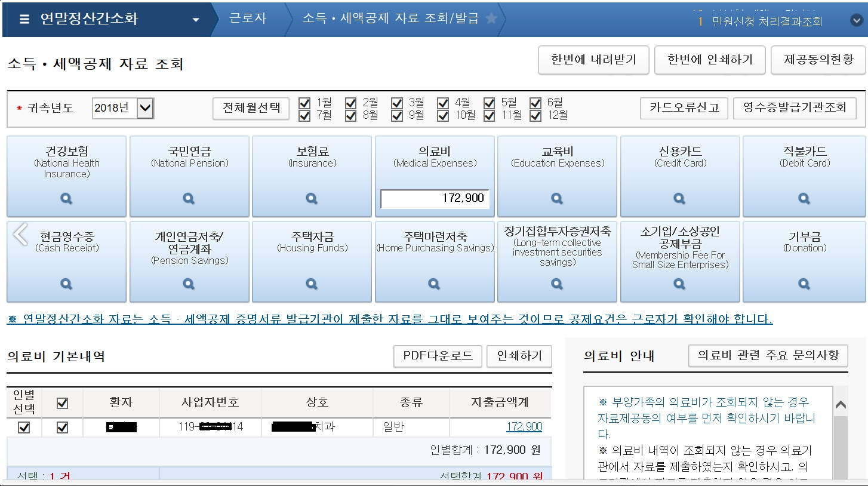Click magnifier icon on 소기업/소상공인 공제부금 card
Viewport: 868px width, 486px height.
pyautogui.click(x=679, y=284)
